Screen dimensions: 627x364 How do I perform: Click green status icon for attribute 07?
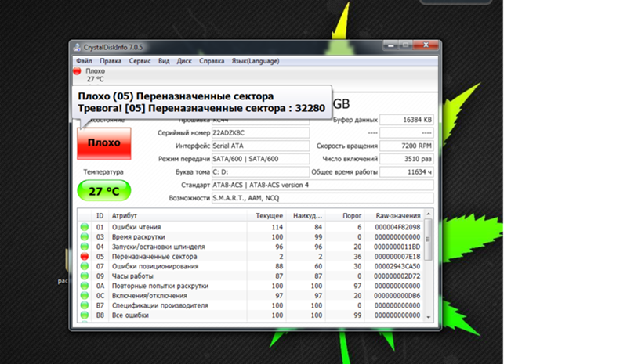click(85, 266)
